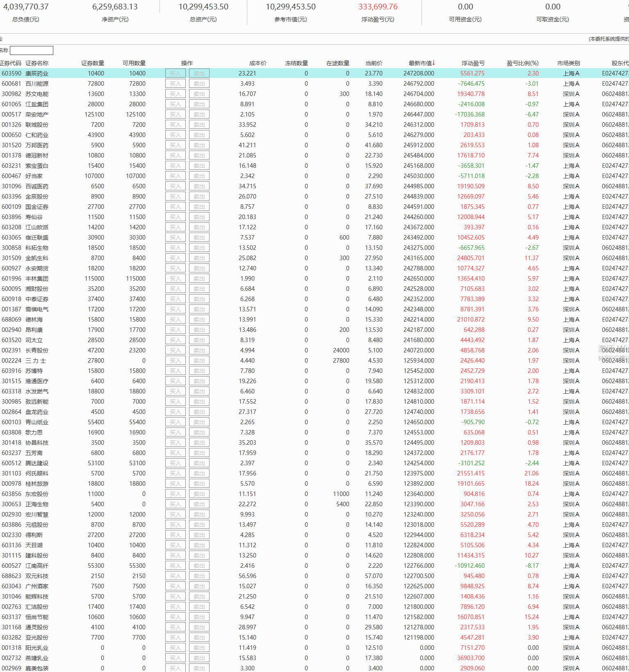Click 买入 button for 湘财股份
This screenshot has width=629, height=672.
coord(175,289)
